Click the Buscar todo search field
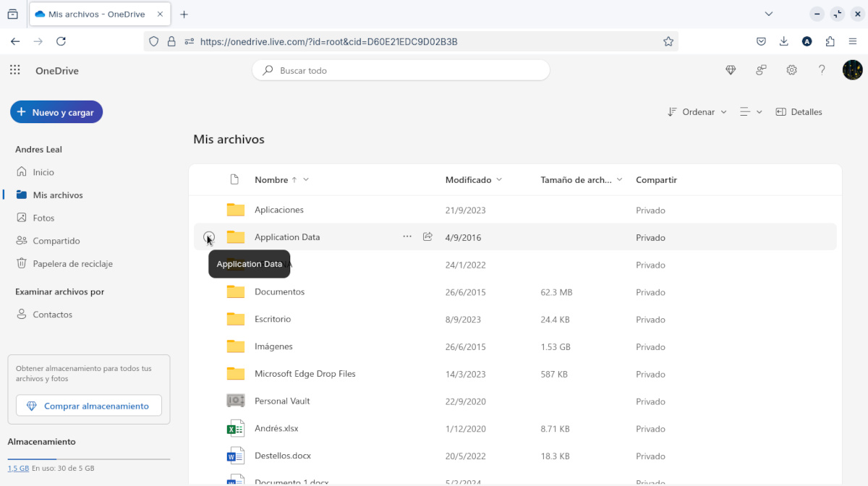Viewport: 868px width, 486px height. coord(401,70)
